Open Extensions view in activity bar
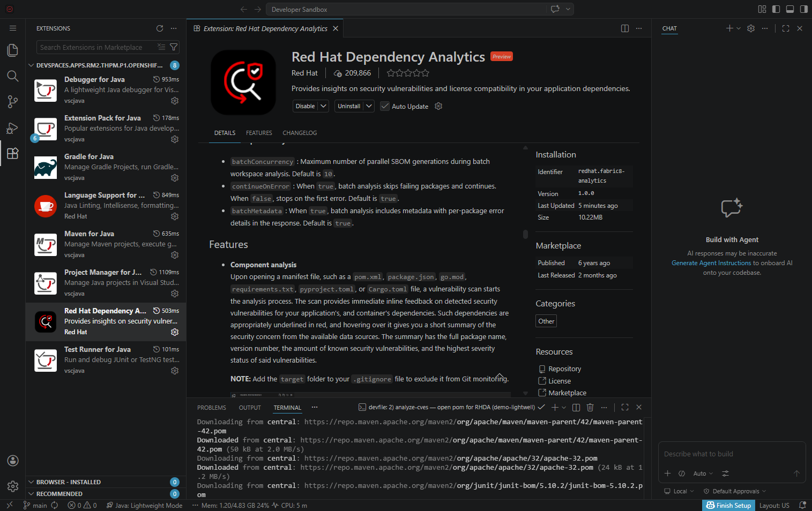This screenshot has height=511, width=812. [13, 153]
